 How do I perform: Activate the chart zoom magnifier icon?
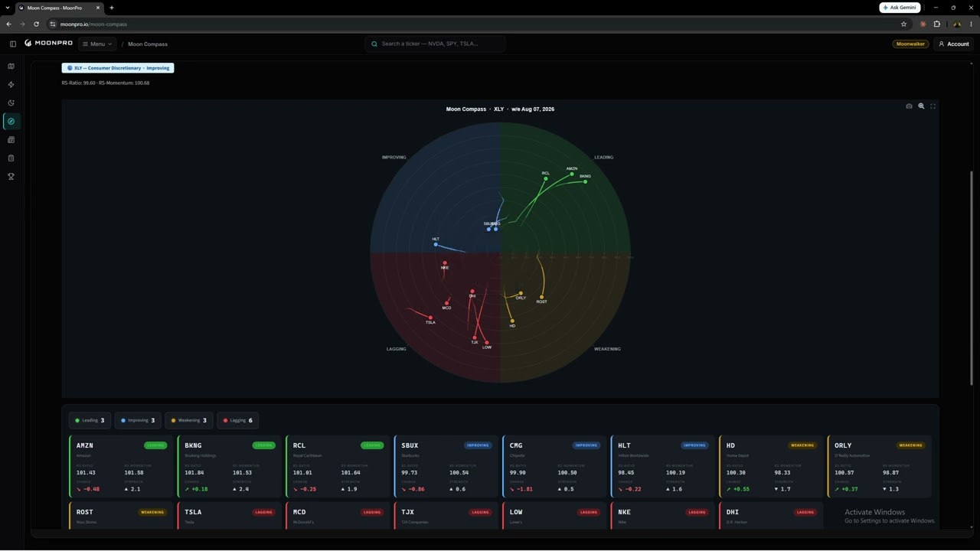coord(921,106)
